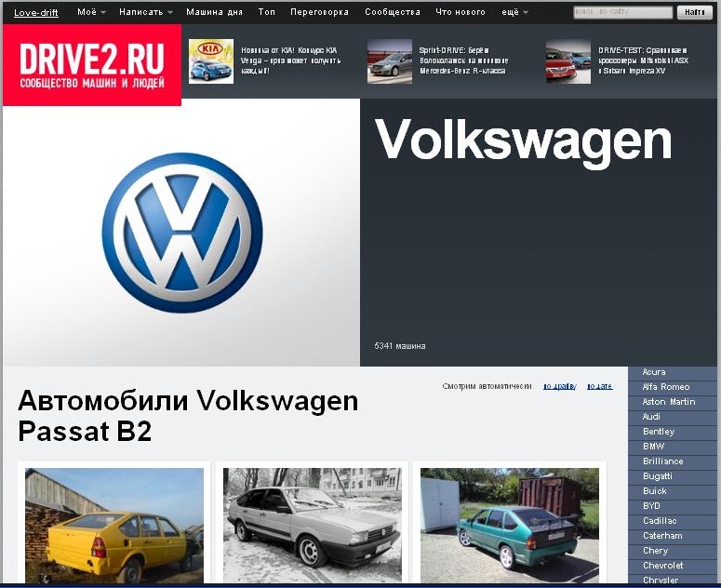Sort cars by drive link
Screen dimensions: 721x588
[560, 386]
